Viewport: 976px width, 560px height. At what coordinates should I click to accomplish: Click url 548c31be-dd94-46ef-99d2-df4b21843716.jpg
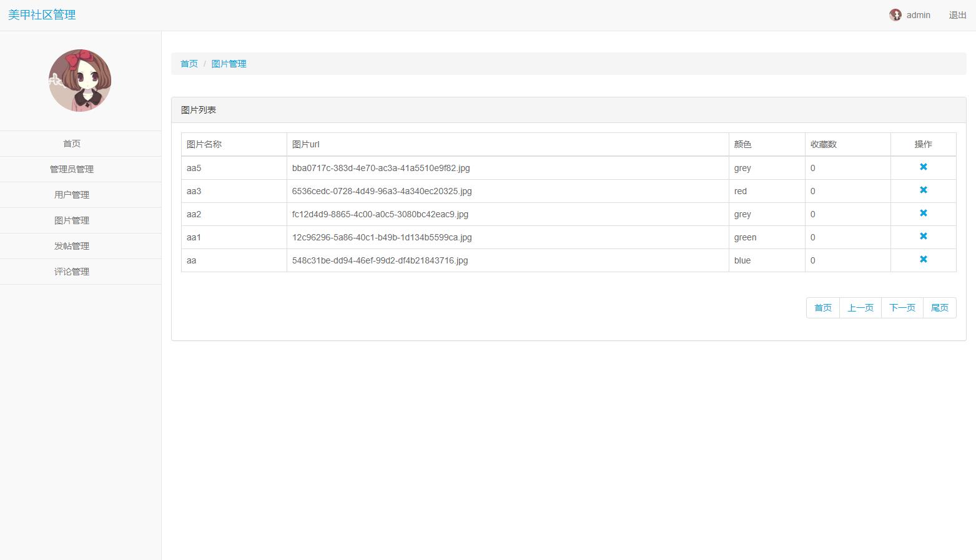(x=380, y=260)
